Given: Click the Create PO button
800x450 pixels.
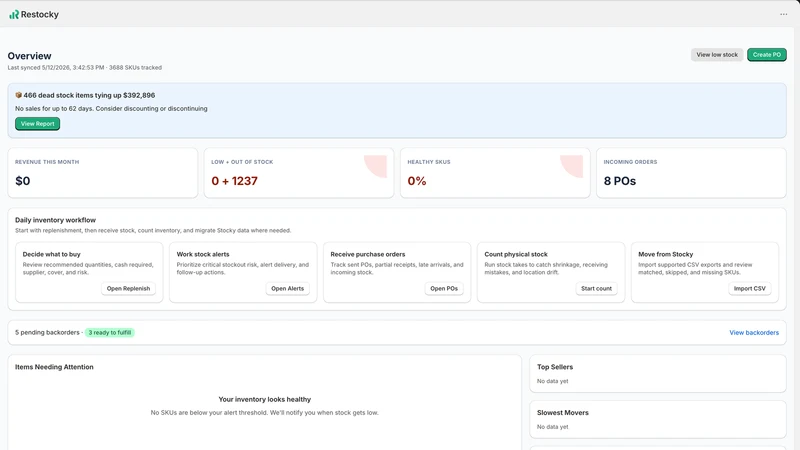Looking at the screenshot, I should click(766, 55).
